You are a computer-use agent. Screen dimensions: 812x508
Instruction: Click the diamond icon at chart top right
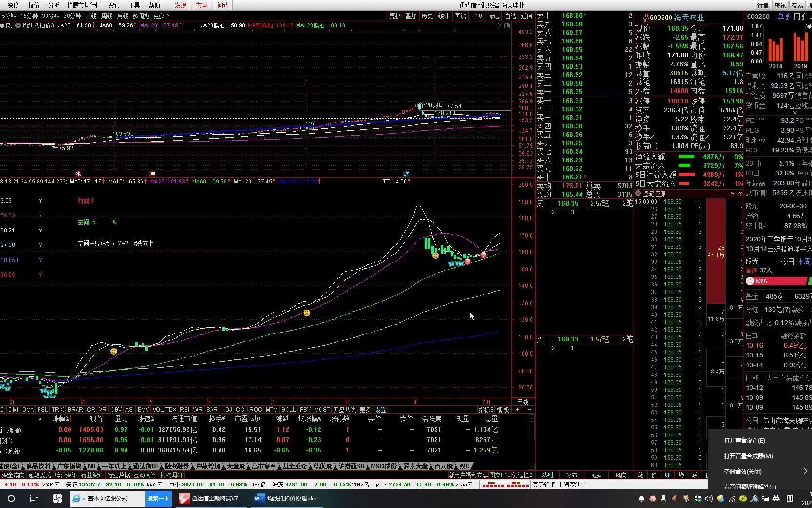pyautogui.click(x=498, y=26)
